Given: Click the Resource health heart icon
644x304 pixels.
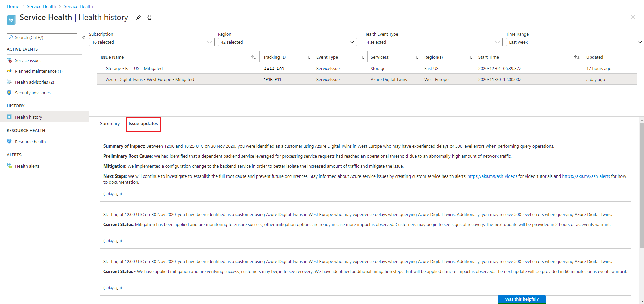Looking at the screenshot, I should click(x=9, y=142).
